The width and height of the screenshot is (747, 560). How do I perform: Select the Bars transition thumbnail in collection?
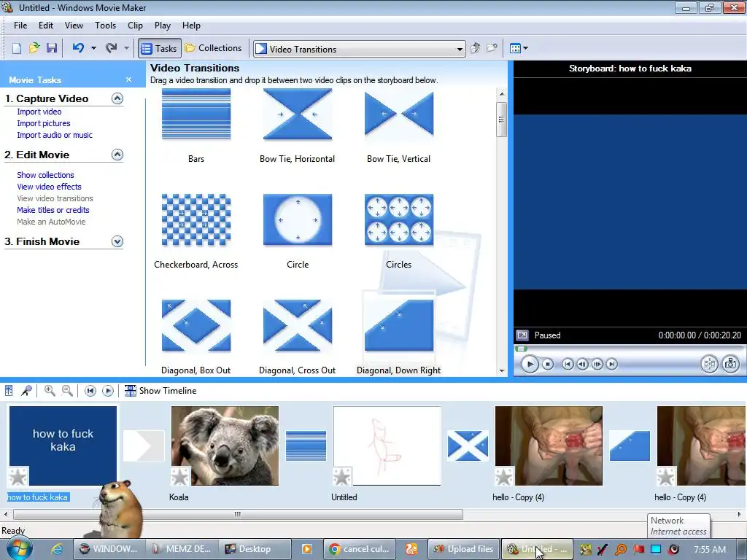[196, 114]
